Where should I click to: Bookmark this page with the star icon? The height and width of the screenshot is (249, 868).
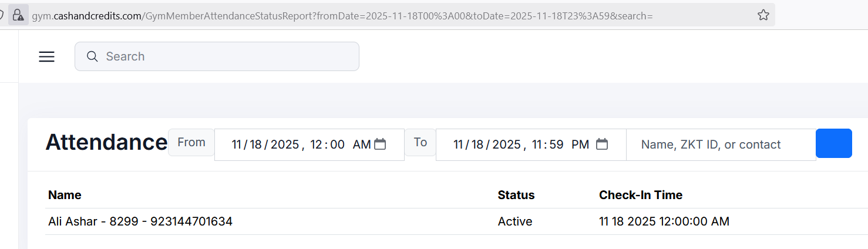coord(763,15)
